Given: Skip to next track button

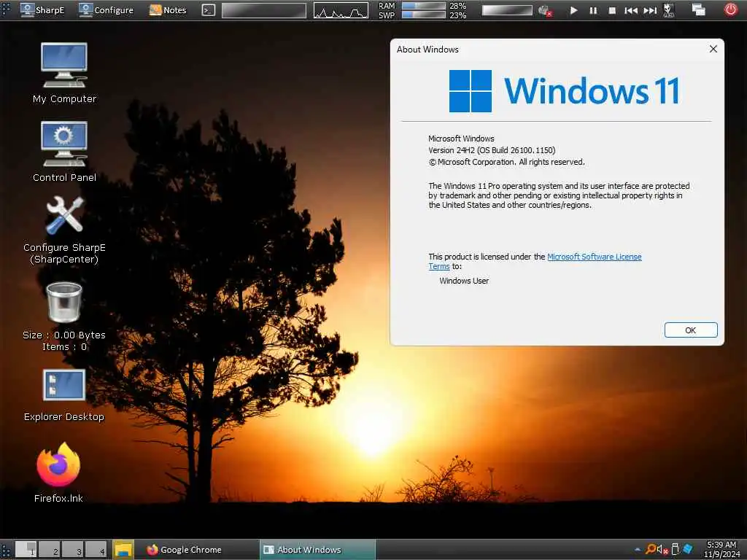Looking at the screenshot, I should pos(650,10).
